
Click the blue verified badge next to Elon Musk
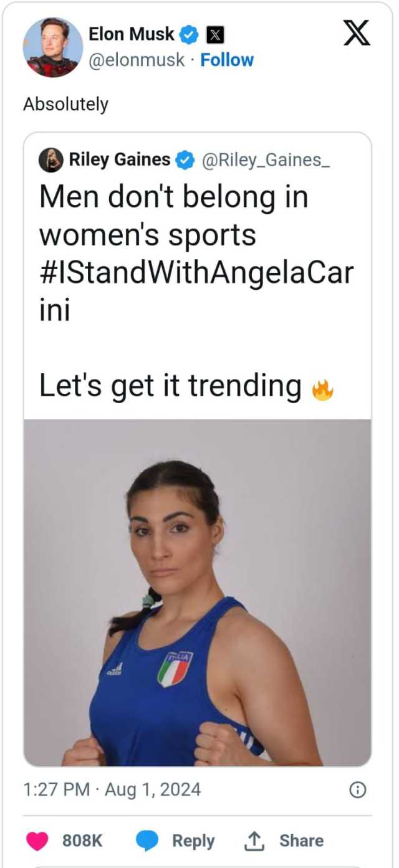coord(190,35)
